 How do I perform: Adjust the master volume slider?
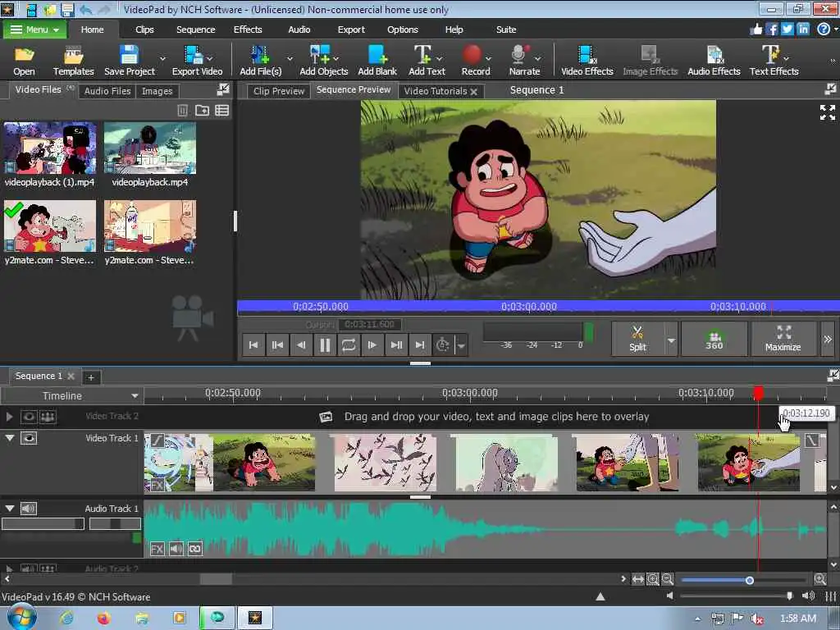pos(789,596)
